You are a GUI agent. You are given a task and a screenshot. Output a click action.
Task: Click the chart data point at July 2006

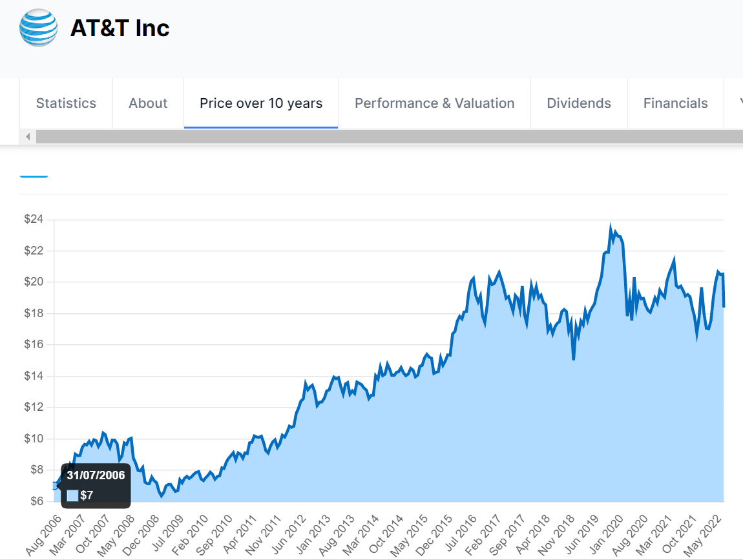(54, 486)
